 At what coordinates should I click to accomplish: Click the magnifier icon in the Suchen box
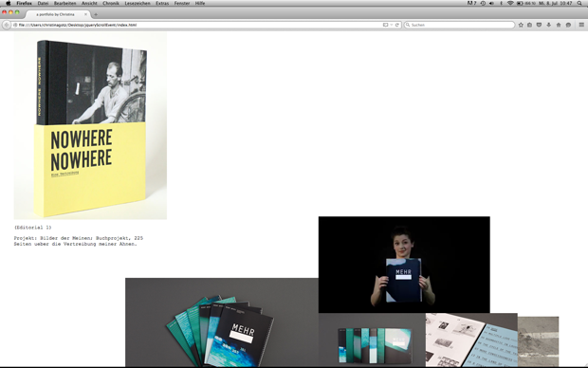[x=408, y=25]
